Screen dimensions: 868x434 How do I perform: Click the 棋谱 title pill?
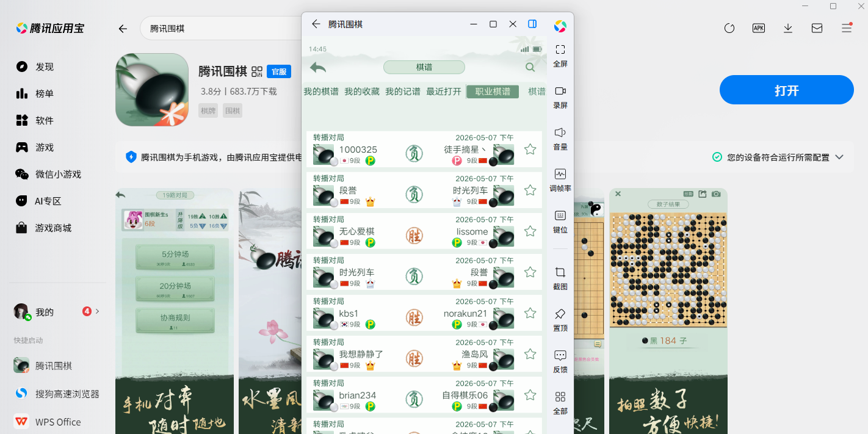(x=424, y=67)
